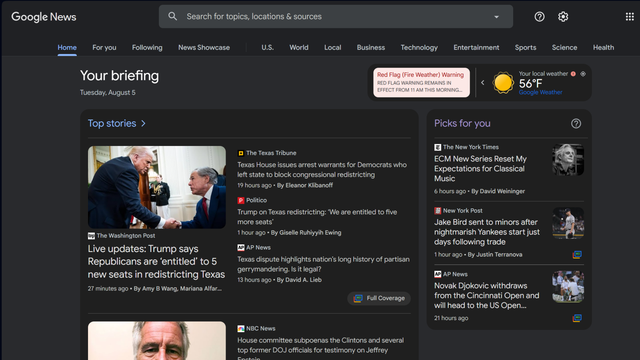Image resolution: width=640 pixels, height=360 pixels.
Task: Open the Epstein story portrait thumbnail
Action: coord(157,341)
